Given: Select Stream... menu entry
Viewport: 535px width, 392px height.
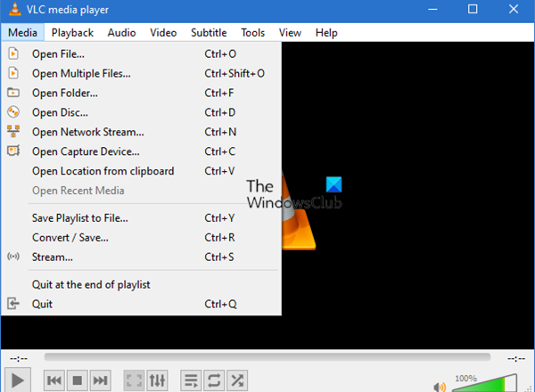Looking at the screenshot, I should tap(141, 257).
